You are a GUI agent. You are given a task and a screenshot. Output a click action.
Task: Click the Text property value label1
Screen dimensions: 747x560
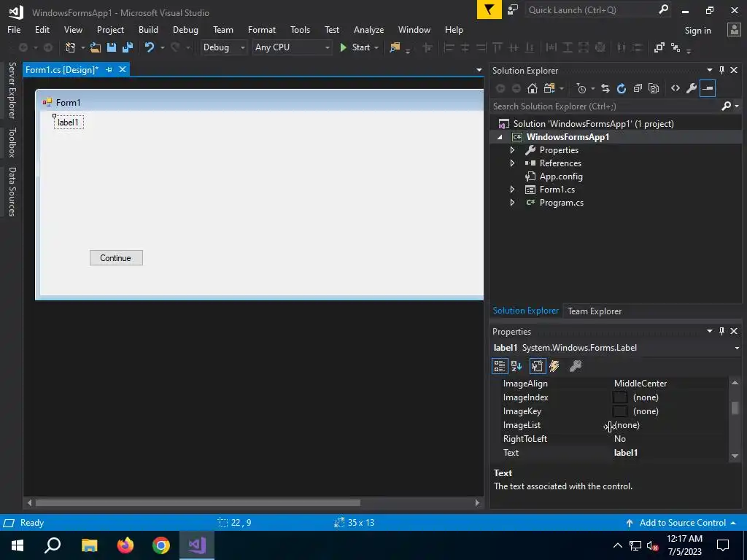[625, 452]
